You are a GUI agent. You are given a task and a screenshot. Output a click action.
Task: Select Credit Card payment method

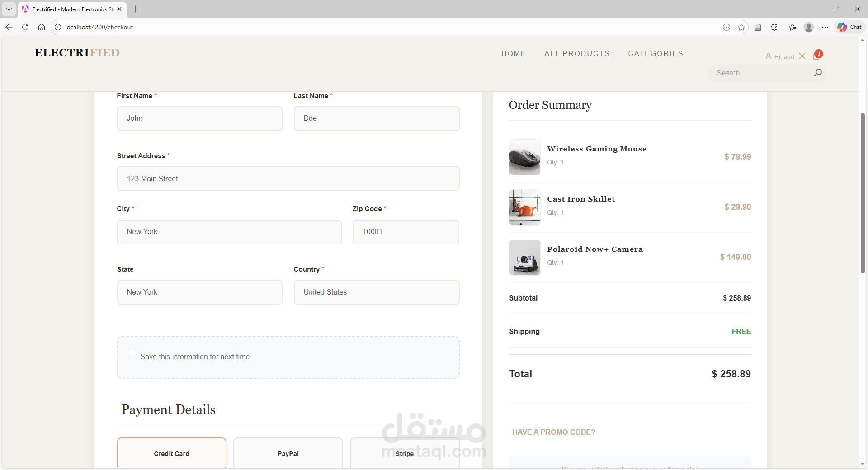[172, 453]
